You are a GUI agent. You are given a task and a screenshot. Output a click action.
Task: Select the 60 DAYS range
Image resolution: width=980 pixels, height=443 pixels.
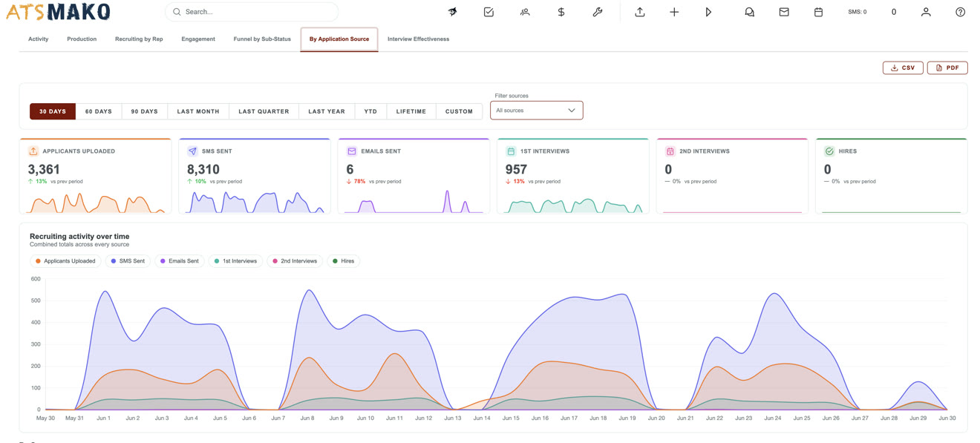point(99,111)
